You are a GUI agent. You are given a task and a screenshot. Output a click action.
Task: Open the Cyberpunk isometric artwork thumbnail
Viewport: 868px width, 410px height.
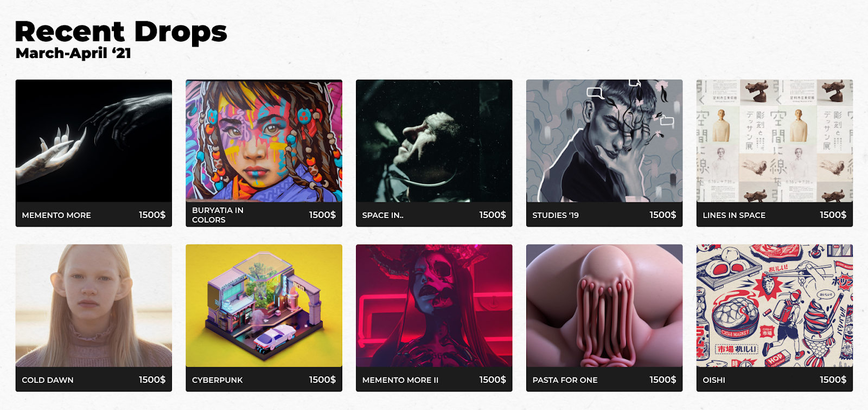tap(264, 306)
